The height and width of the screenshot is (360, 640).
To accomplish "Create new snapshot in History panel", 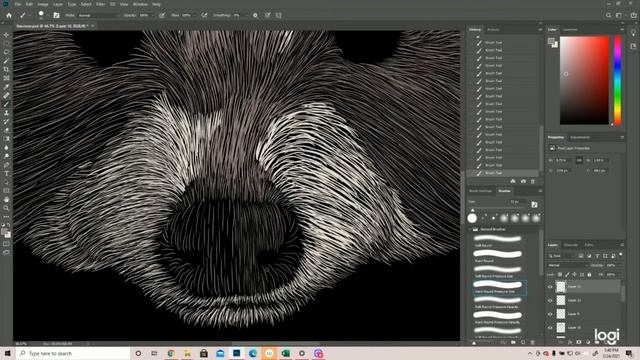I will click(x=523, y=181).
